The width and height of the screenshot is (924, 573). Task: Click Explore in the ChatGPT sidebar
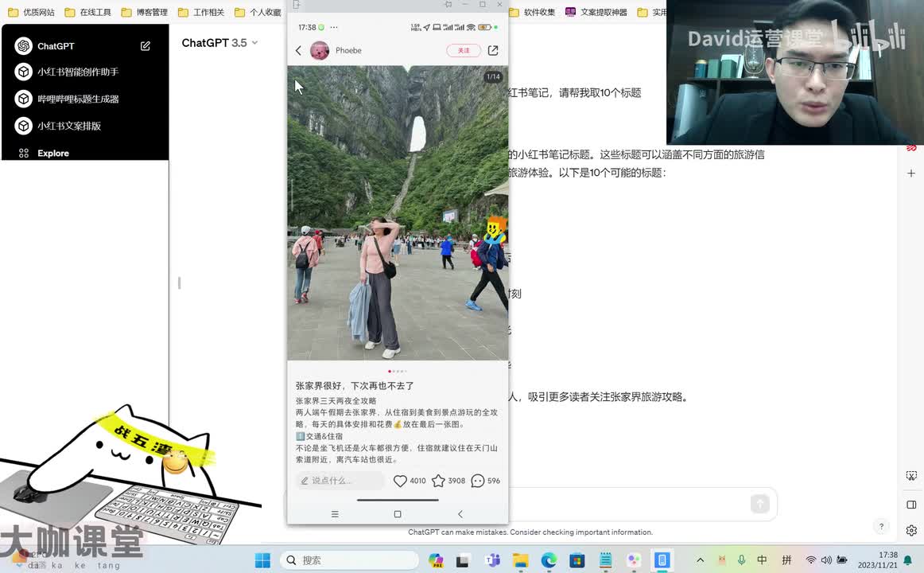(52, 153)
